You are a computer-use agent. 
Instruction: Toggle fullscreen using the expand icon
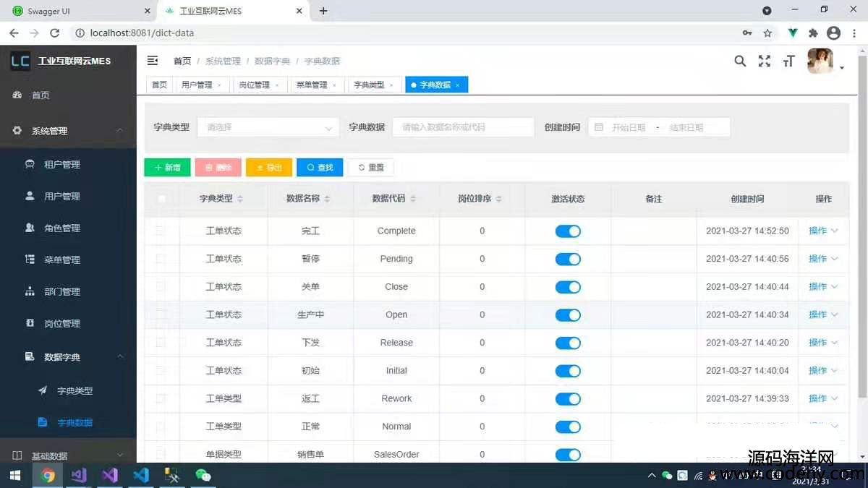click(764, 61)
